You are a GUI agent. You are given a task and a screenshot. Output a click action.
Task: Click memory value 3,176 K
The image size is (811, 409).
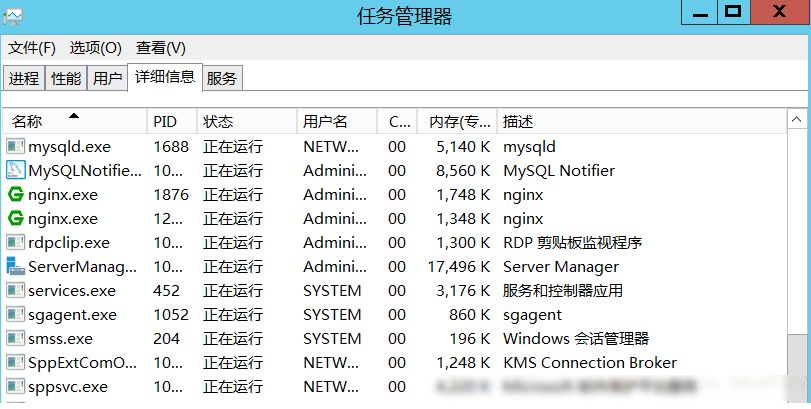[x=463, y=291]
